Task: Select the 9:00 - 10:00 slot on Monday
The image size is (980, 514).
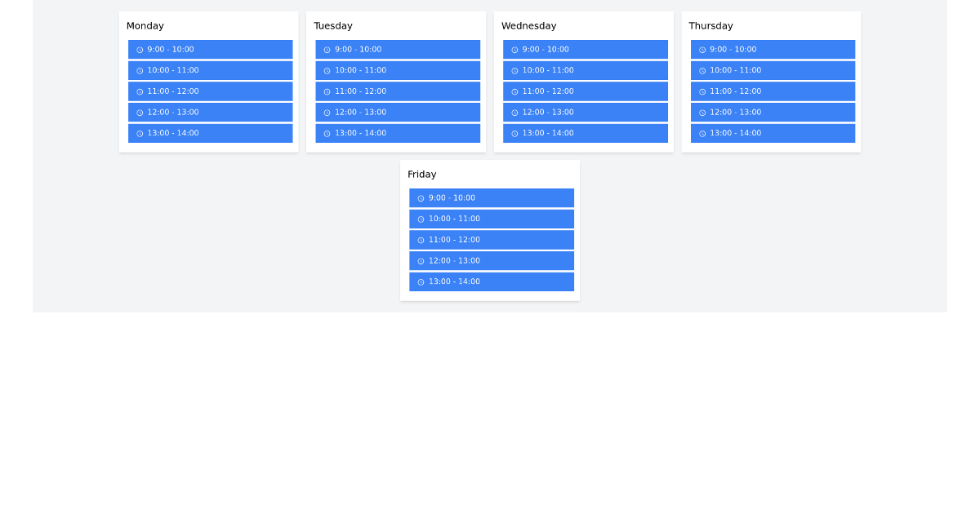Action: click(210, 49)
